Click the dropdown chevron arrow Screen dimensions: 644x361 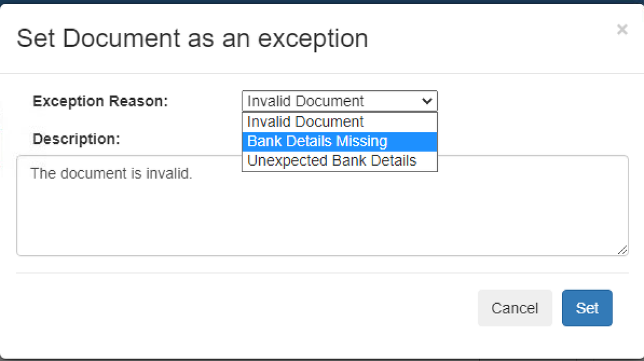(426, 101)
